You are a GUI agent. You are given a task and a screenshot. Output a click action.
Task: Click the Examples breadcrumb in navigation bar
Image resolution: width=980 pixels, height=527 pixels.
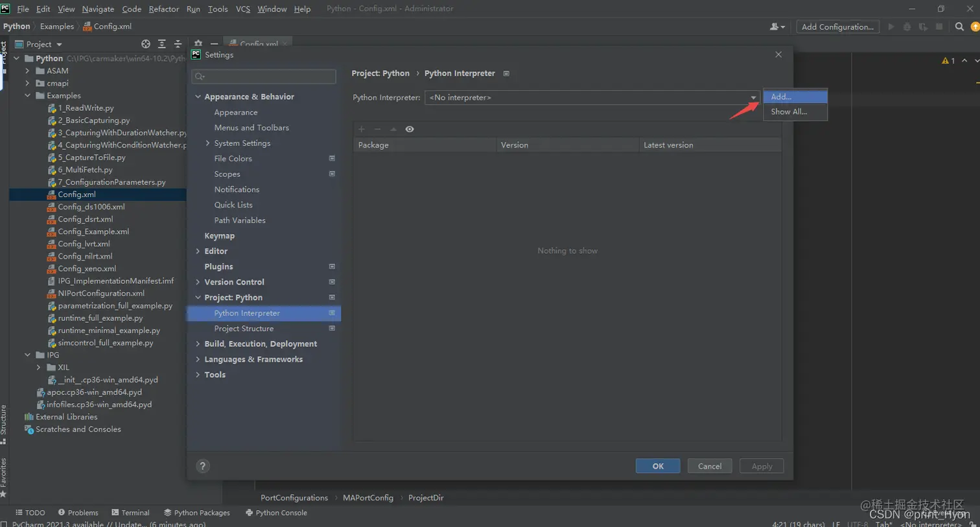point(57,27)
